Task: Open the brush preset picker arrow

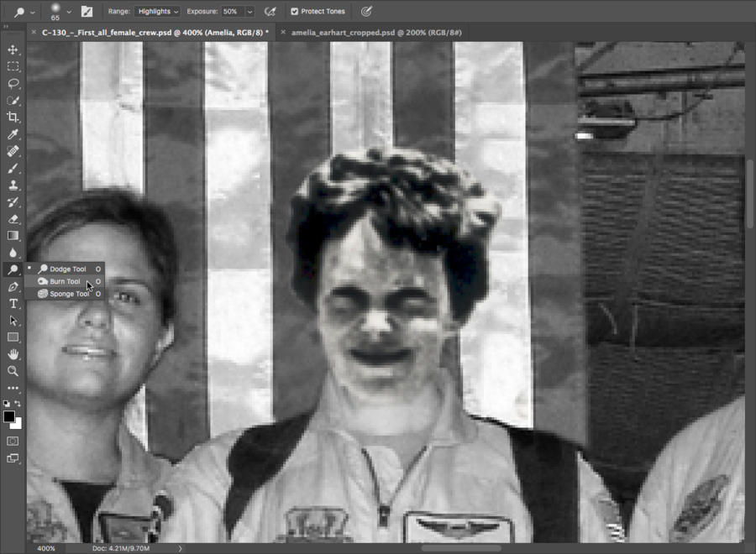Action: [69, 12]
